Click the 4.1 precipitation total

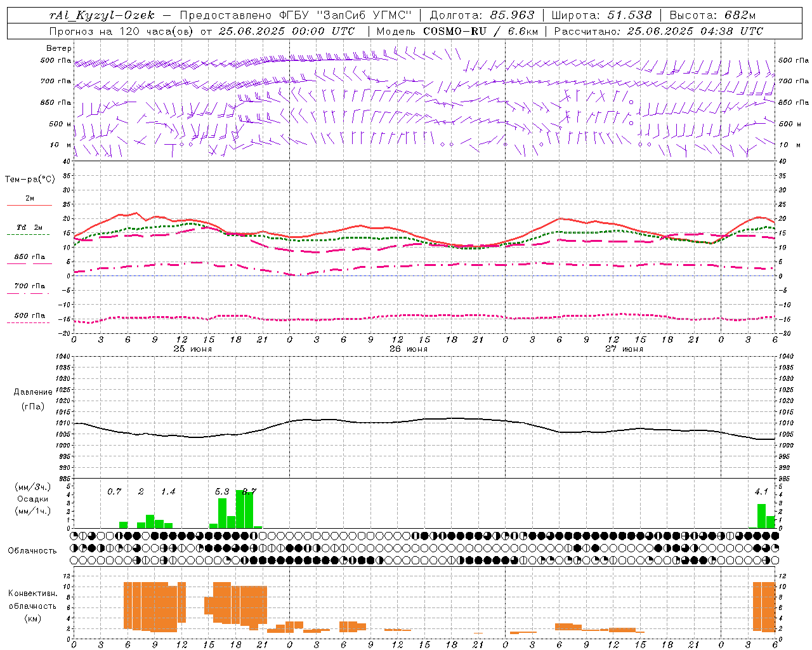(761, 492)
